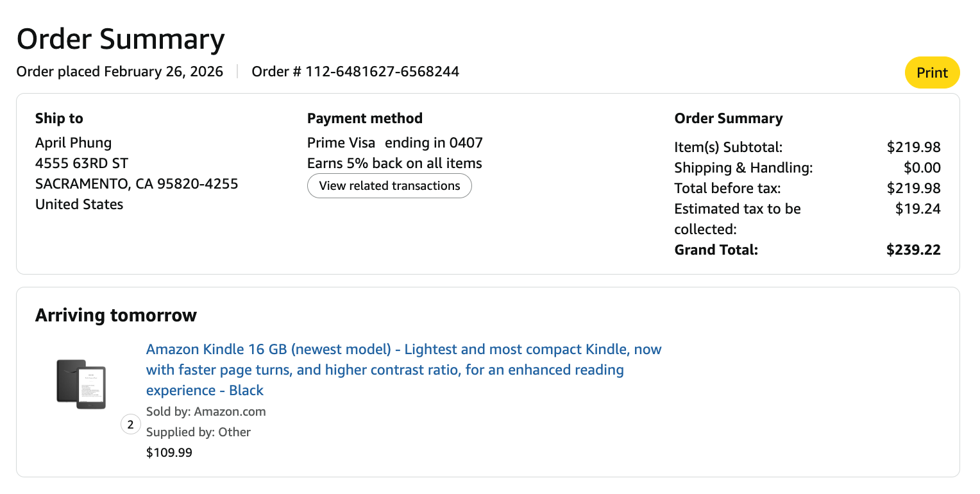Click the Sold by: Amazon.com text

point(206,411)
